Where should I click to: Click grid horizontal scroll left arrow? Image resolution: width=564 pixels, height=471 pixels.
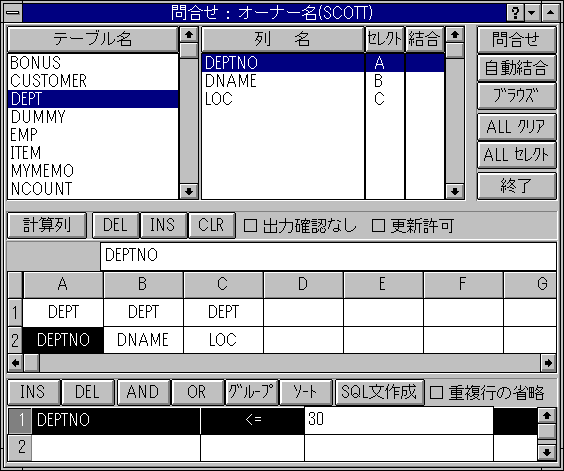click(15, 363)
